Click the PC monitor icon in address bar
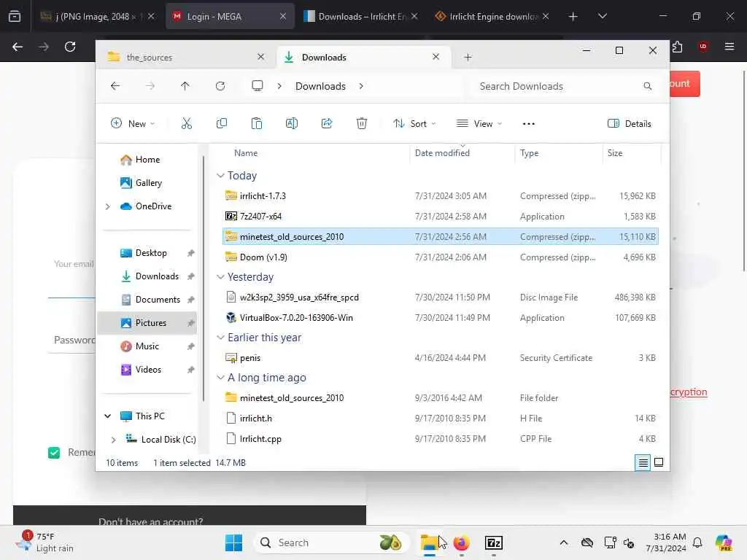The height and width of the screenshot is (560, 747). click(258, 86)
